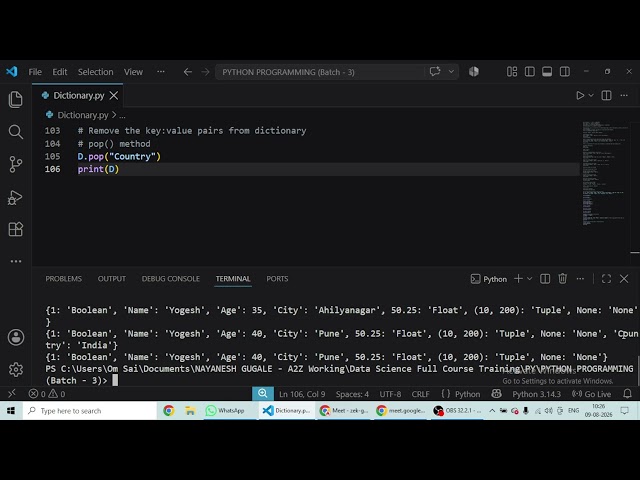640x480 pixels.
Task: Split the editor right
Action: point(606,96)
